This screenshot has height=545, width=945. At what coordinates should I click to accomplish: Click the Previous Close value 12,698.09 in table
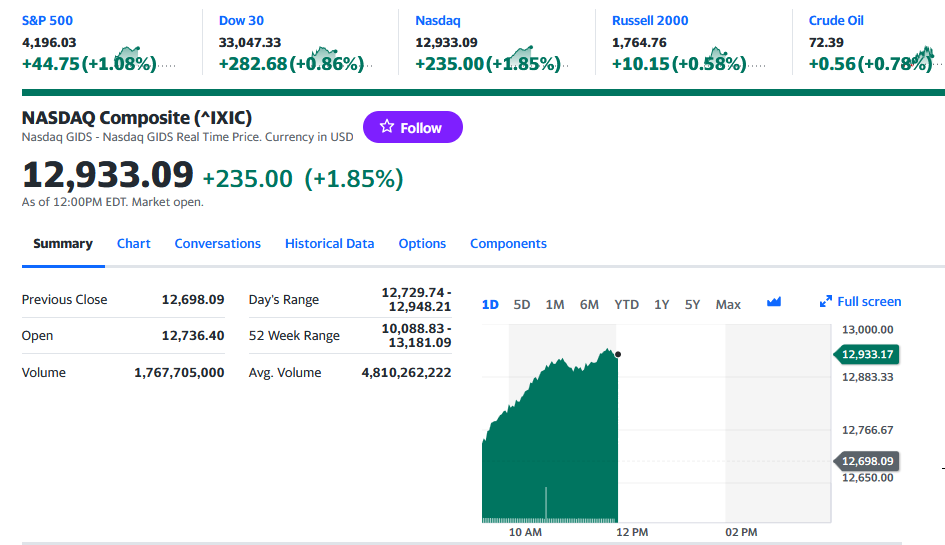pos(193,300)
